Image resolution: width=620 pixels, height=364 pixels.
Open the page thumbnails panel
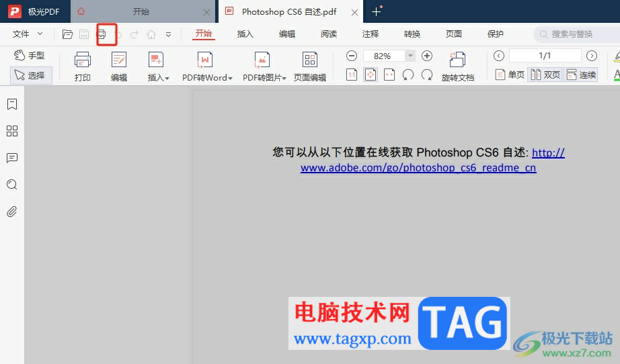(12, 131)
